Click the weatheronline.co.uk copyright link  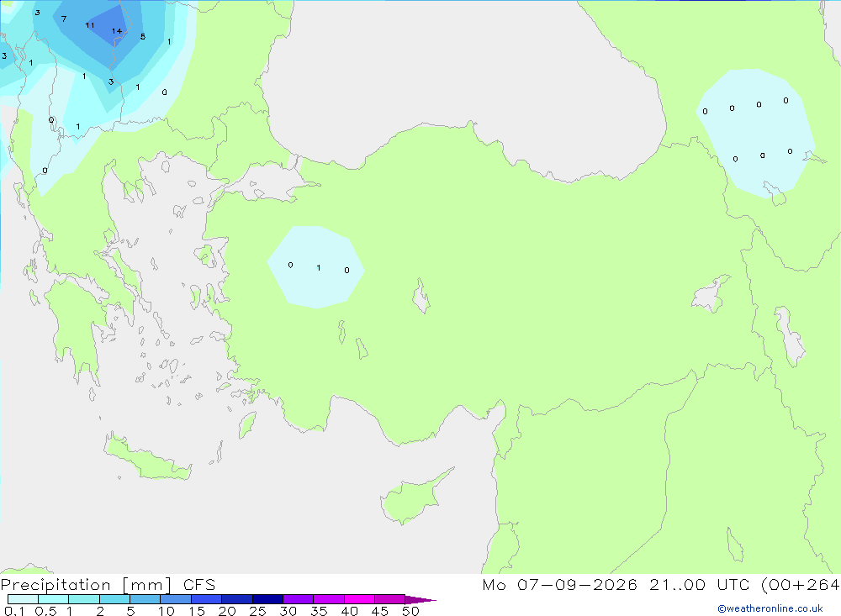770,608
